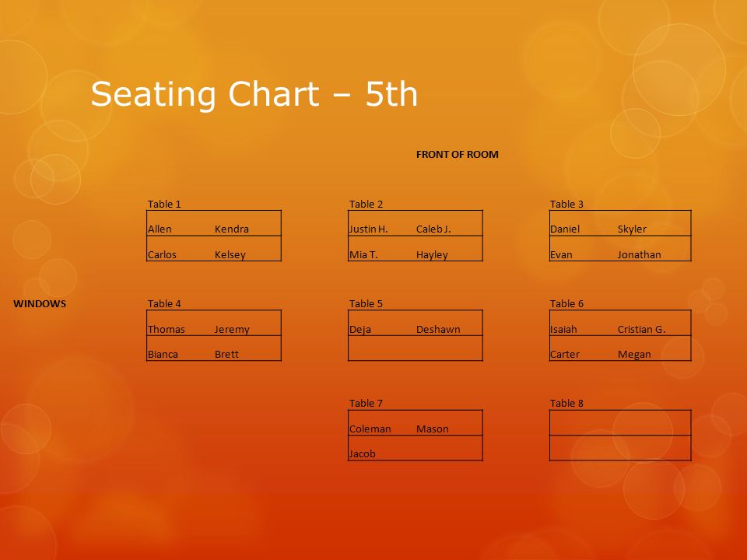Select Hayley's seat at Table 2

(432, 255)
